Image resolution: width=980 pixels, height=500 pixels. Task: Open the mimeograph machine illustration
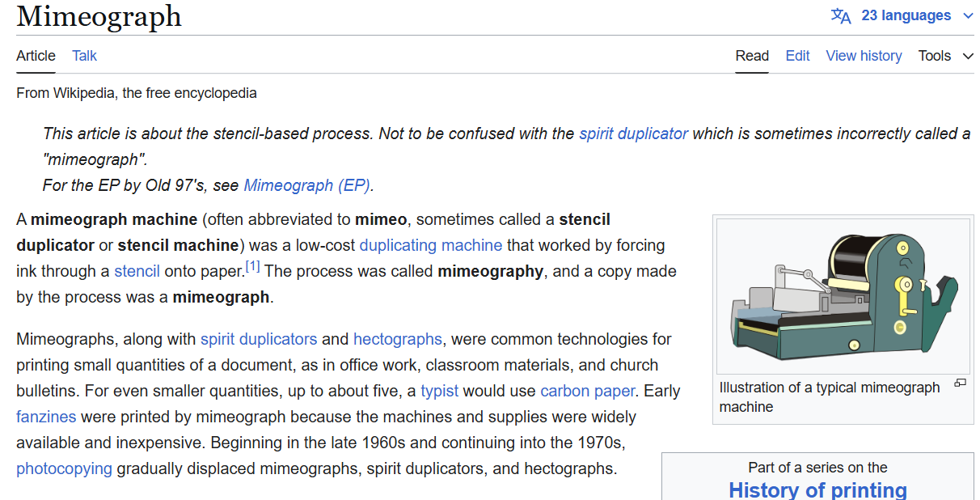[x=843, y=295]
